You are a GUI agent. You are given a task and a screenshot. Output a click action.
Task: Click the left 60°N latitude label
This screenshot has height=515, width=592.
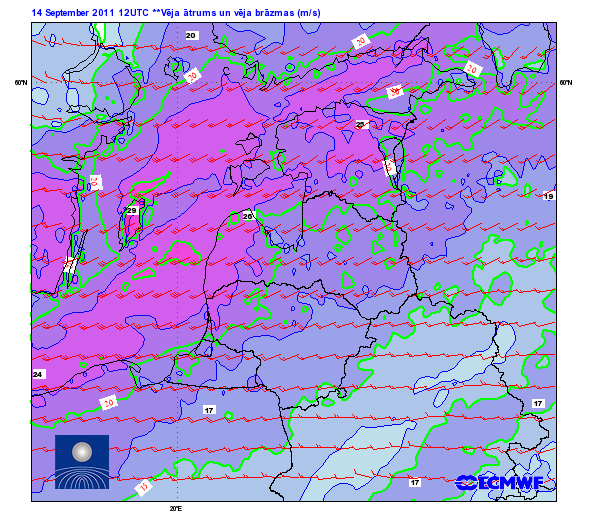pyautogui.click(x=21, y=82)
